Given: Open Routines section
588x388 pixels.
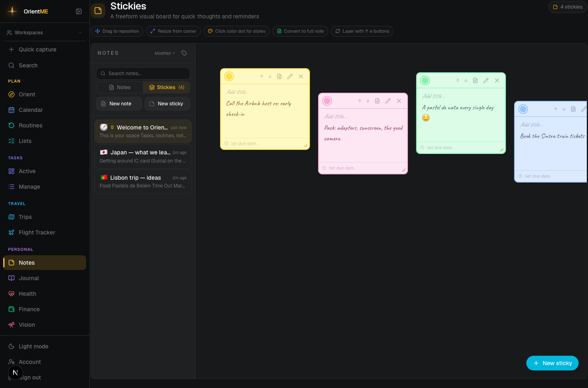Looking at the screenshot, I should tap(45, 125).
